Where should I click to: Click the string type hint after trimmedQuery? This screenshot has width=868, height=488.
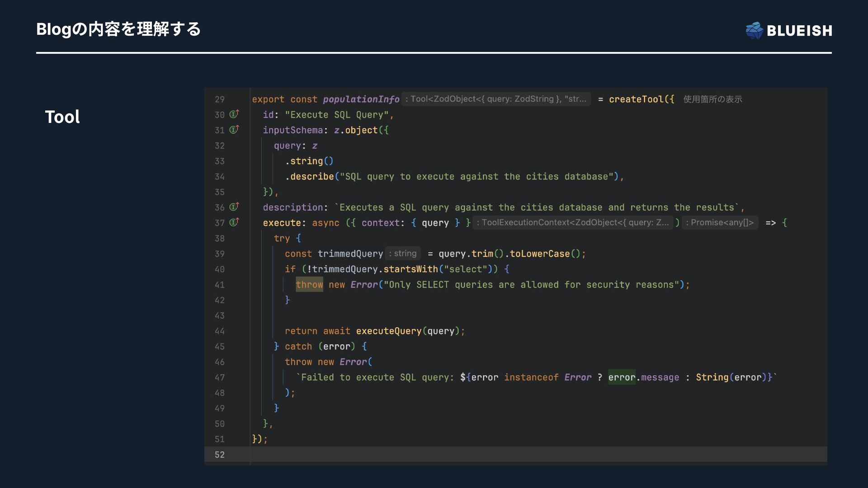point(403,253)
